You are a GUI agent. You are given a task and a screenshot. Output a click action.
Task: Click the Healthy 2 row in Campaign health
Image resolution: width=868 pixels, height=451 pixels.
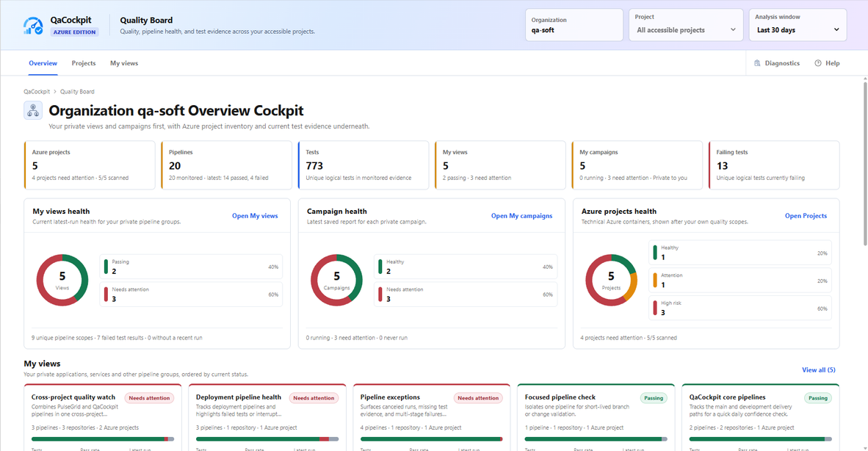coord(466,267)
